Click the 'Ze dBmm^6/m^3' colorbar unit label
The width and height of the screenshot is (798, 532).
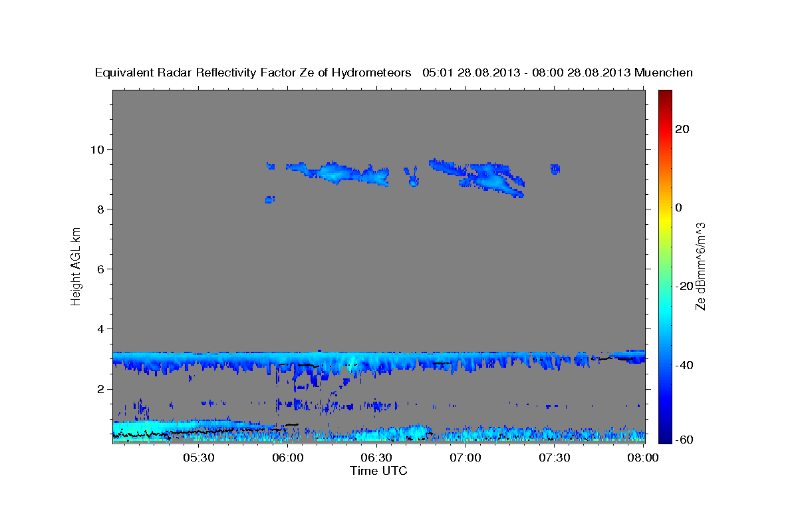coord(700,265)
